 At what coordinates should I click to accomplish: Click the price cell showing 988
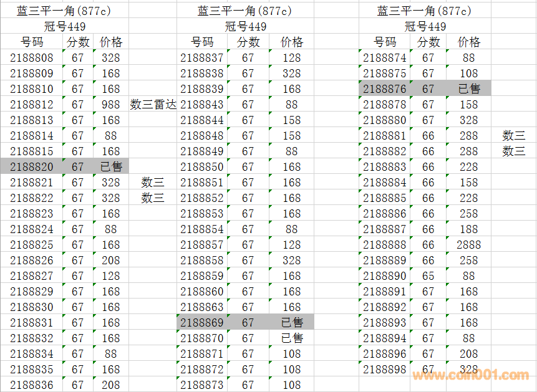pos(110,105)
